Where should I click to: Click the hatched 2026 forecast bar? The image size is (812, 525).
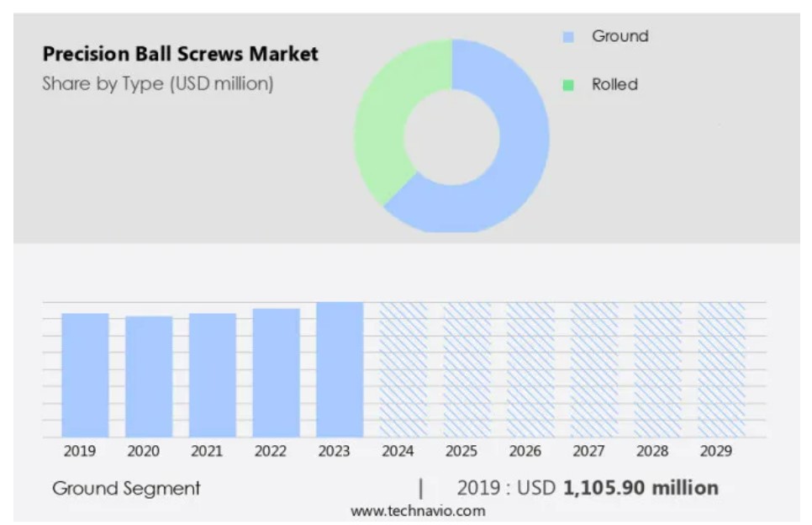530,369
